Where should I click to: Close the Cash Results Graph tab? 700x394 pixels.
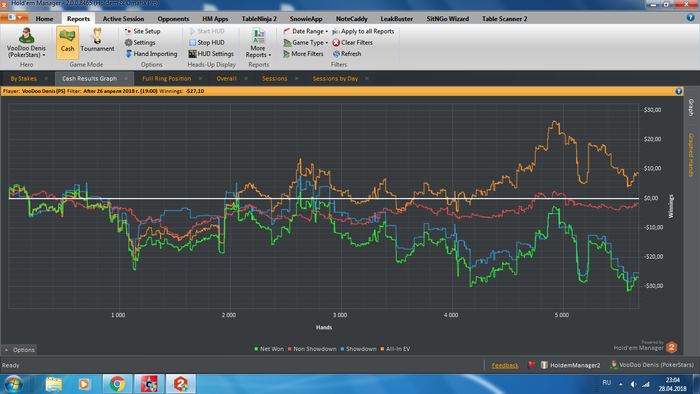[x=126, y=79]
